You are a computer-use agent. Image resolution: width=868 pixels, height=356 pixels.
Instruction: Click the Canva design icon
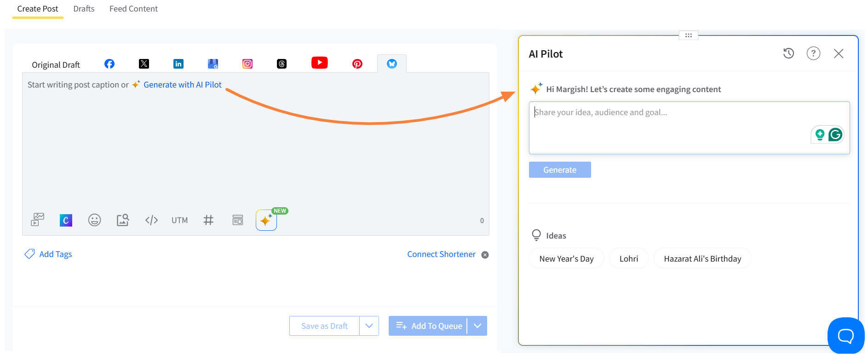[x=66, y=220]
